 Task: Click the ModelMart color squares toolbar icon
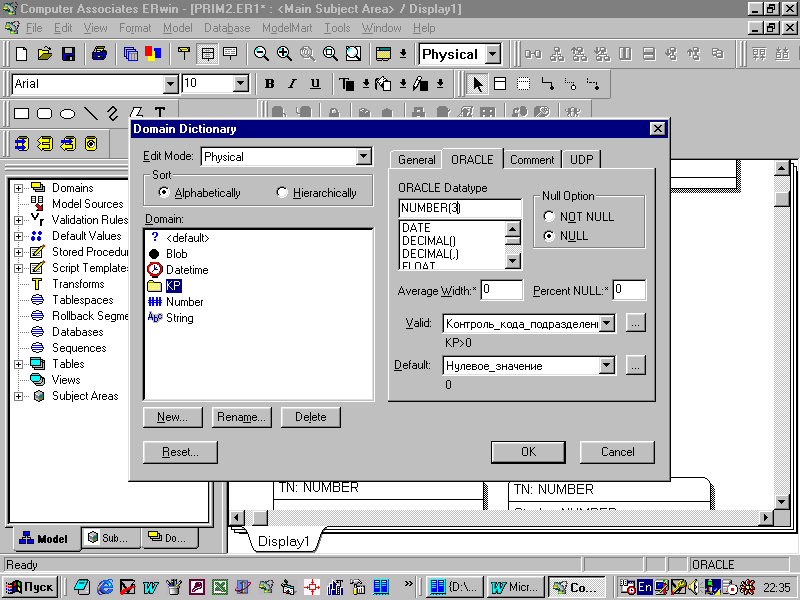(x=153, y=54)
